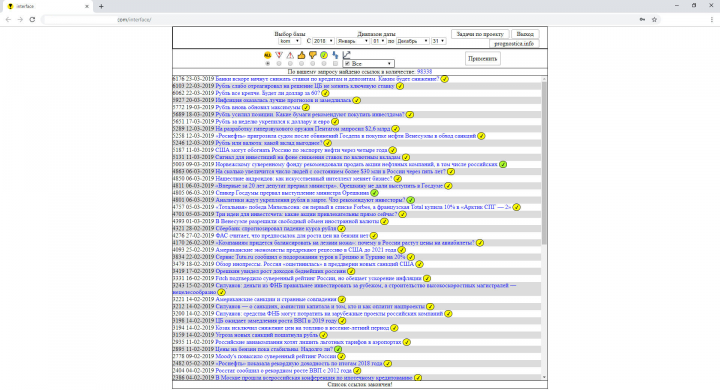
Task: Click the thumbs-down filter icon
Action: (313, 55)
